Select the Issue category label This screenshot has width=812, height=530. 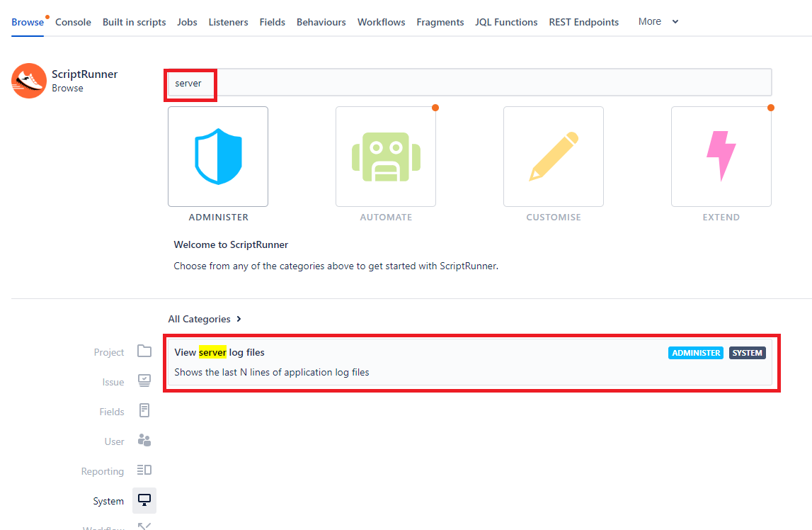coord(113,382)
